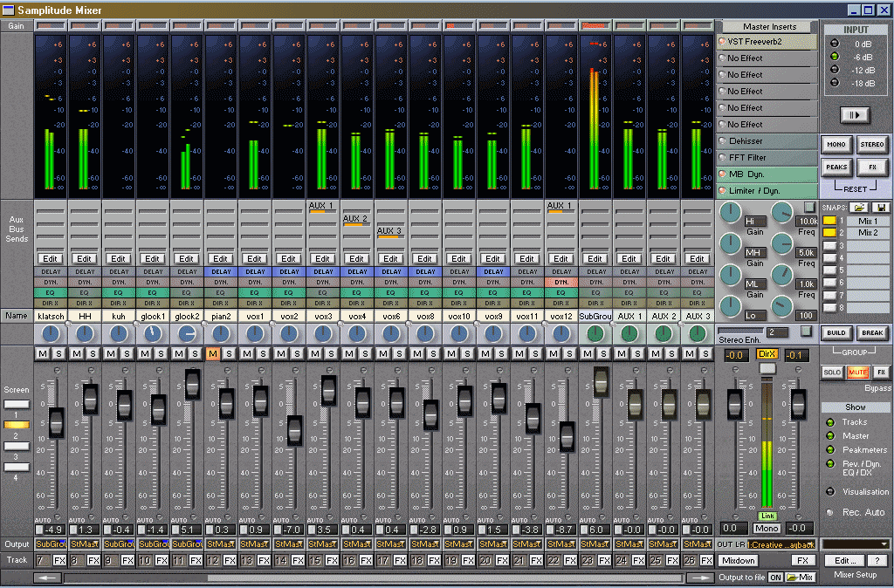Select the -12 dB INPUT option
Image resolution: width=894 pixels, height=588 pixels.
tap(835, 70)
